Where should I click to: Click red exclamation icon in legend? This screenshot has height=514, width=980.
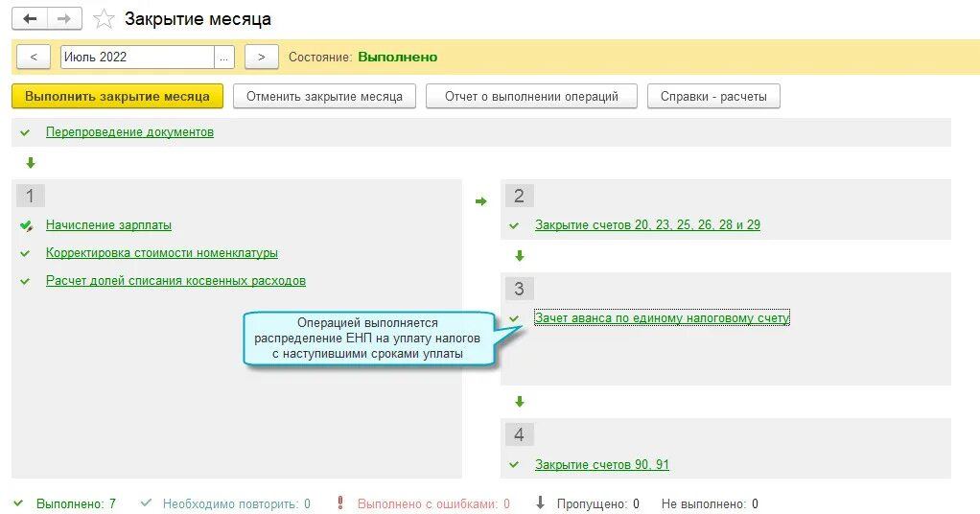tap(340, 502)
